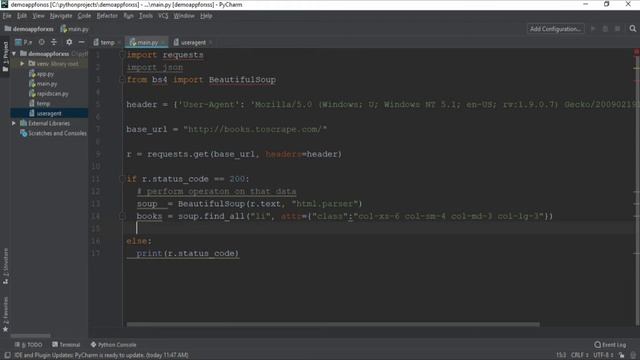Click main.py breadcrumb in navigation bar
This screenshot has height=360, width=640.
75,29
